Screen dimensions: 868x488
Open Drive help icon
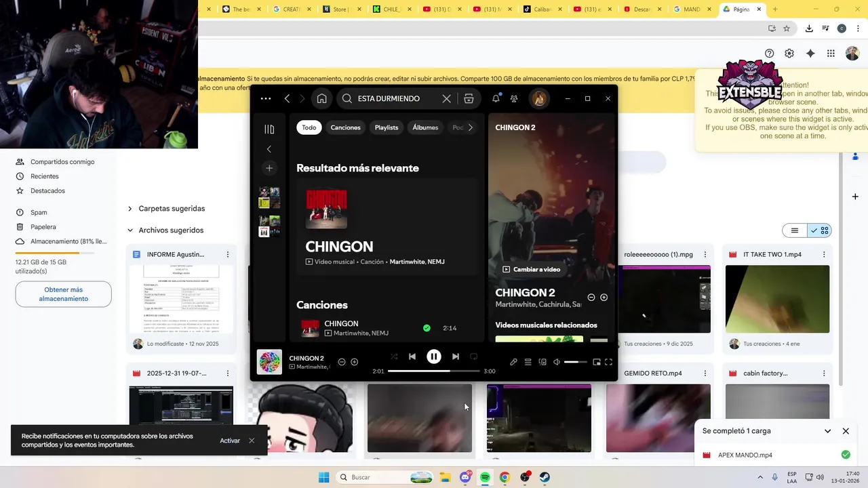pos(769,54)
